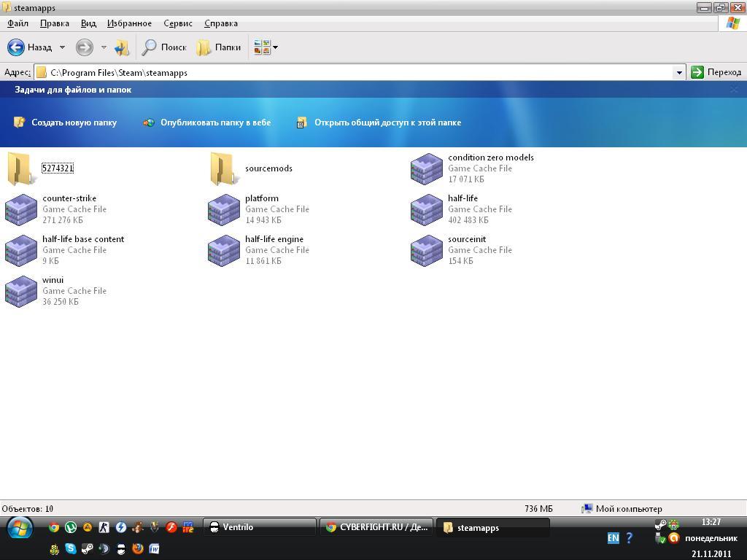Open the Вид menu

[88, 23]
